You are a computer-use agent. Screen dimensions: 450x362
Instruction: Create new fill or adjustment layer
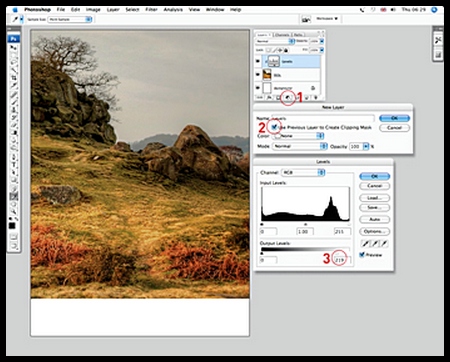pos(288,97)
